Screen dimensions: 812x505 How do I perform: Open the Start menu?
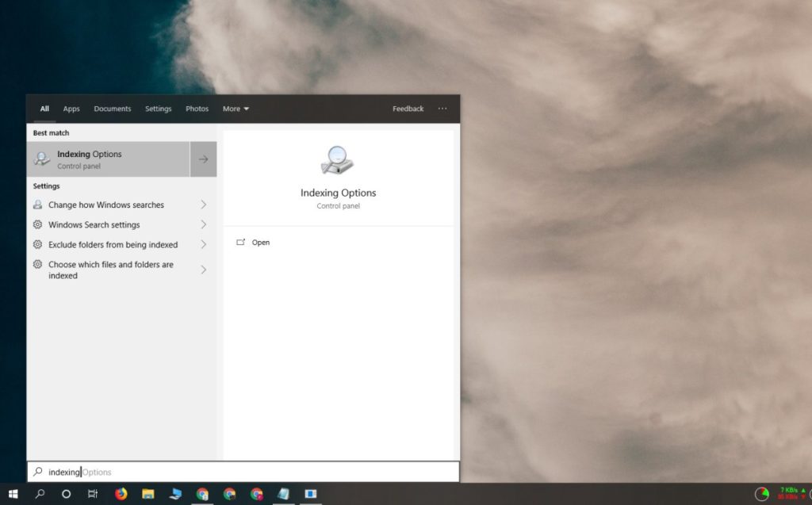click(x=13, y=495)
